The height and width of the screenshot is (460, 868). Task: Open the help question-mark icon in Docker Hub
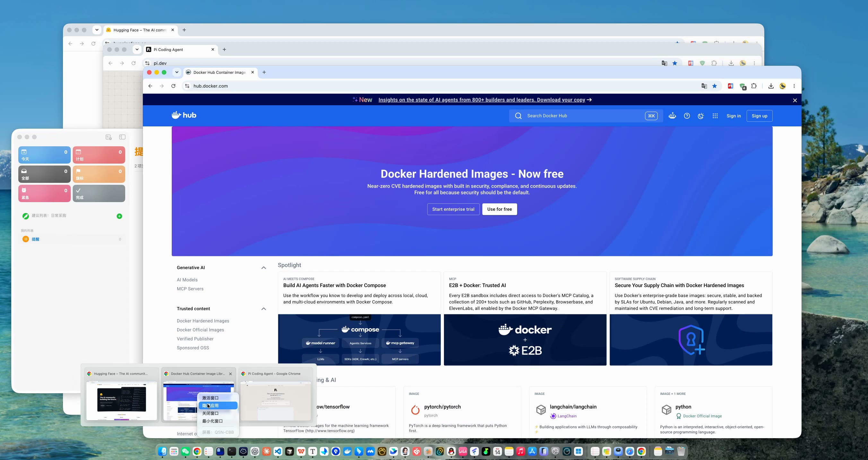687,116
